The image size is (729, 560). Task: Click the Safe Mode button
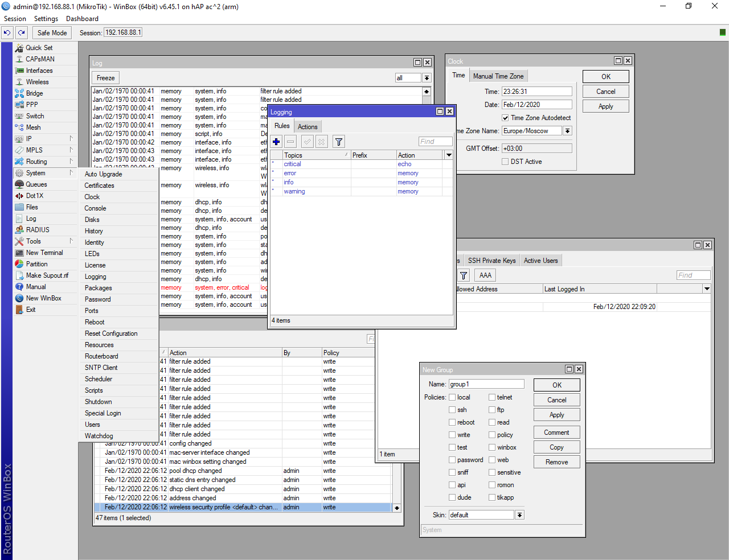52,33
